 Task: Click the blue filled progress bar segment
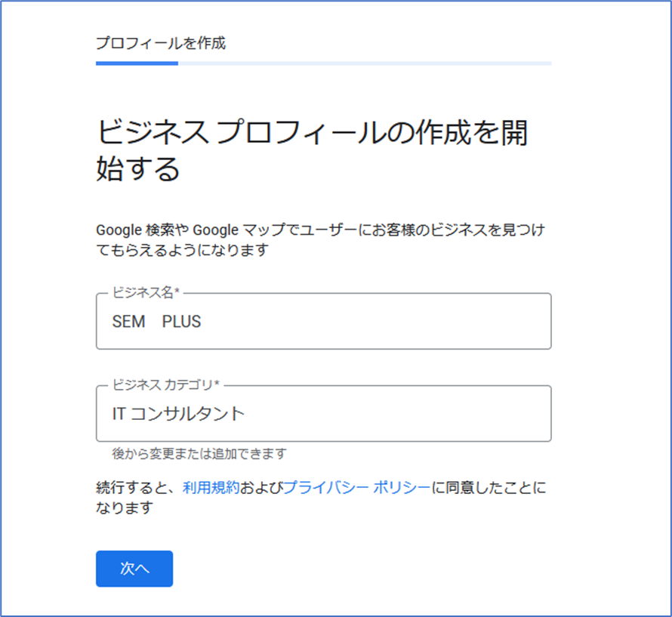coord(136,64)
